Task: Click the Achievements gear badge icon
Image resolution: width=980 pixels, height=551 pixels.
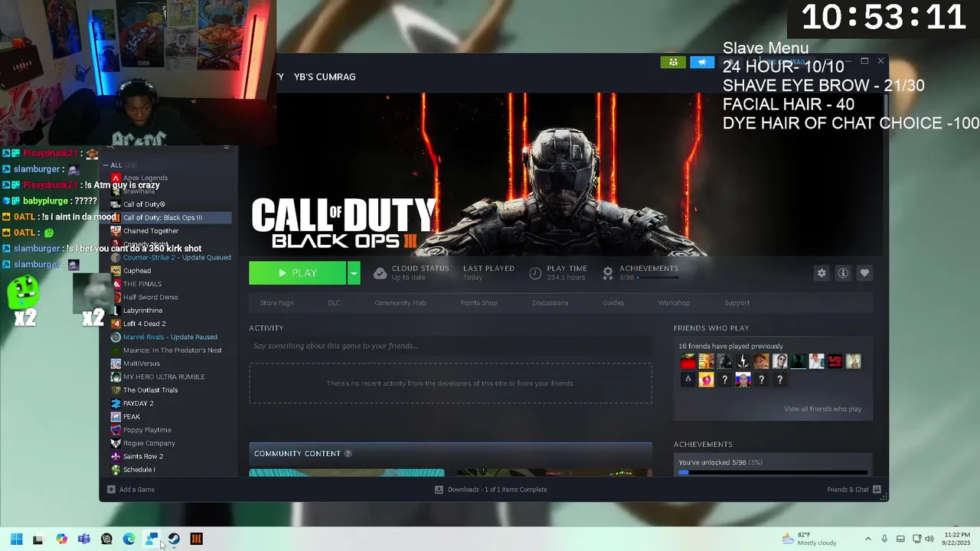Action: pos(607,273)
